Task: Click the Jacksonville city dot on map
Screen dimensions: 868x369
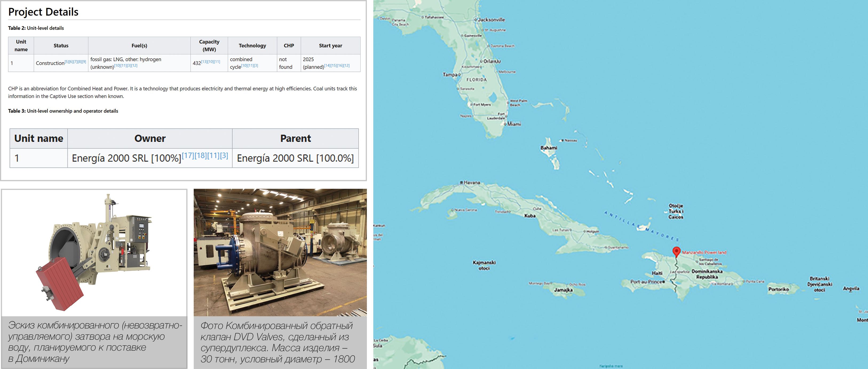Action: coord(475,19)
